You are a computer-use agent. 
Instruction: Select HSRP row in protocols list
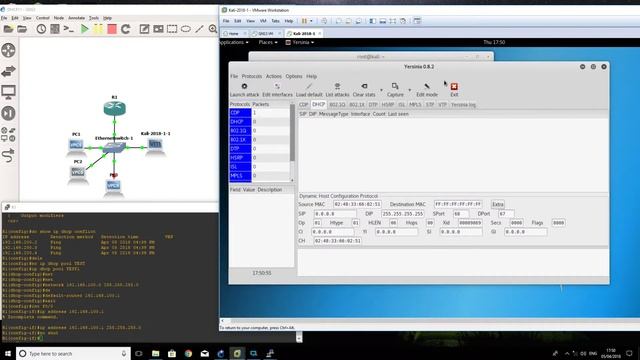tap(260, 158)
